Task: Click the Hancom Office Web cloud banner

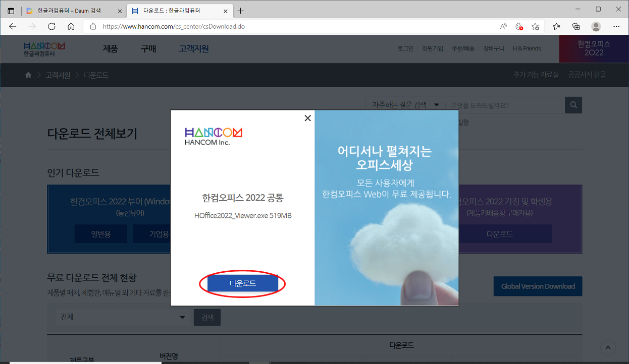Action: point(386,207)
